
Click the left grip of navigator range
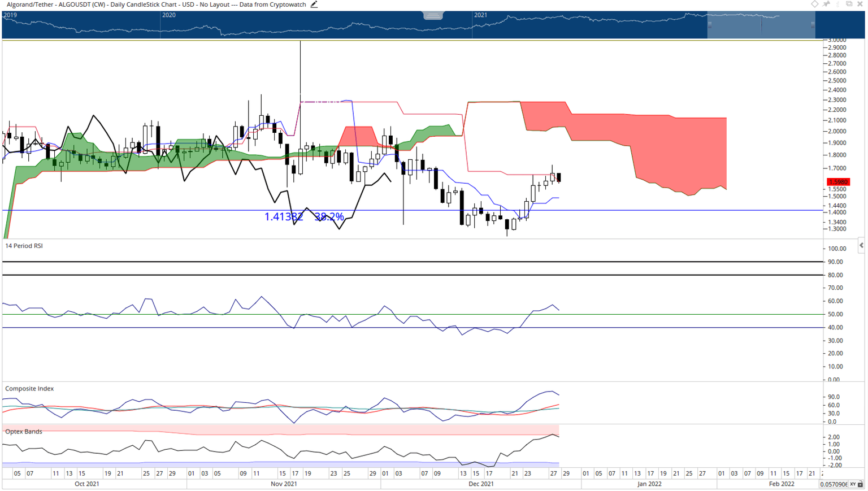click(x=710, y=25)
